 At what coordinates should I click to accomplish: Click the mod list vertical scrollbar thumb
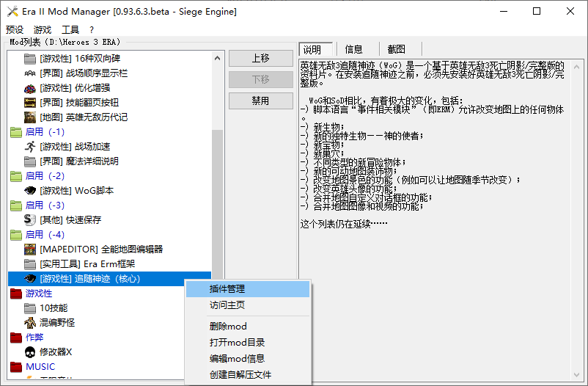(x=218, y=205)
